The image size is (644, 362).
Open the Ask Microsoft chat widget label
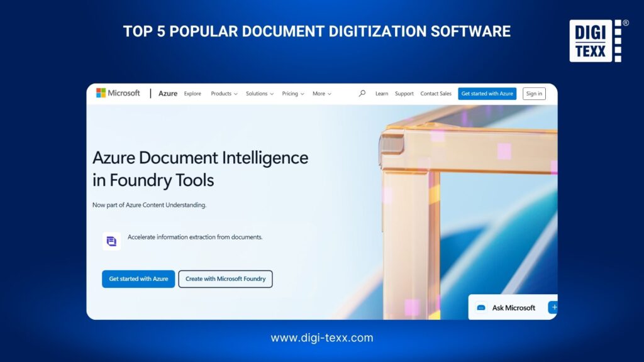point(513,307)
